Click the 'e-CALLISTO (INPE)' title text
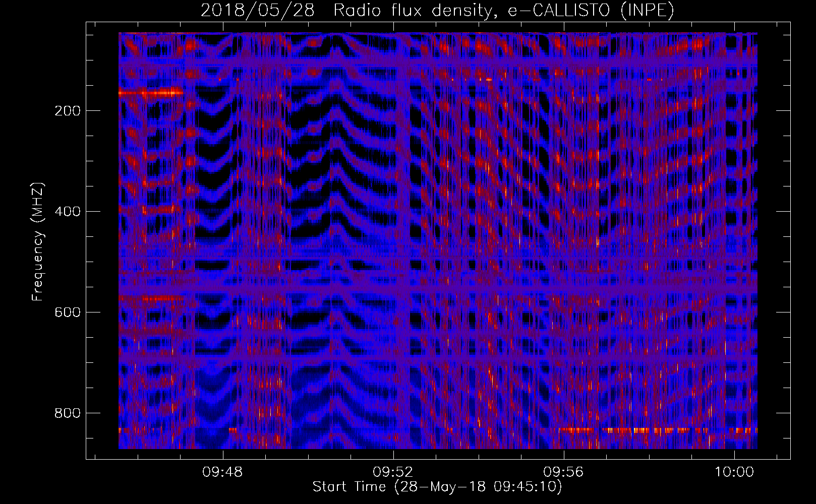This screenshot has width=816, height=504. coord(591,11)
